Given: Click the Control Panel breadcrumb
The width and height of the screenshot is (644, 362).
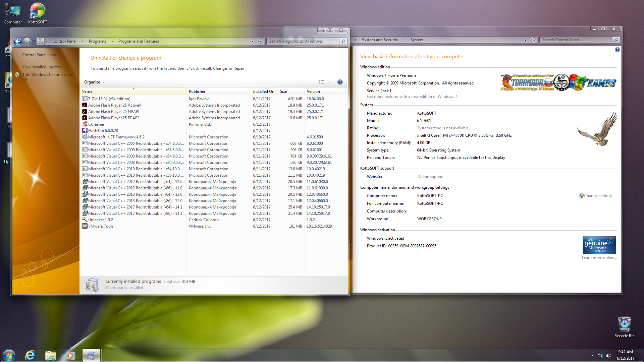Looking at the screenshot, I should [x=64, y=41].
